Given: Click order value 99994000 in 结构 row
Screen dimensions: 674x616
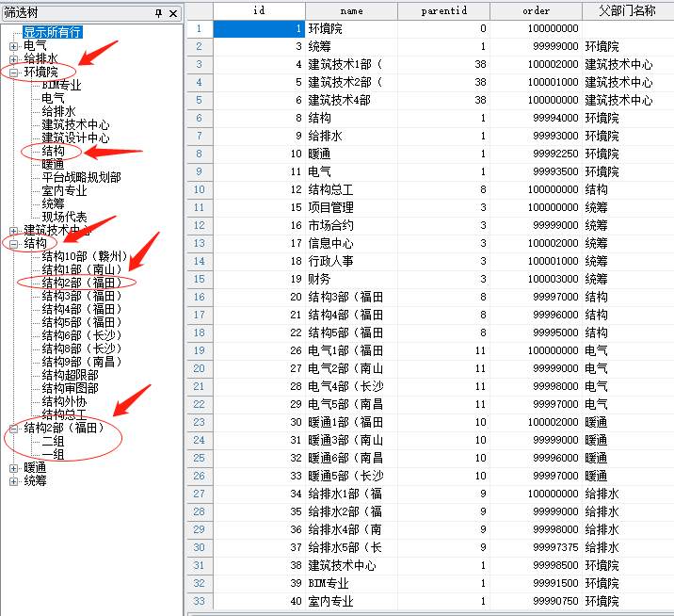Looking at the screenshot, I should pyautogui.click(x=536, y=119).
